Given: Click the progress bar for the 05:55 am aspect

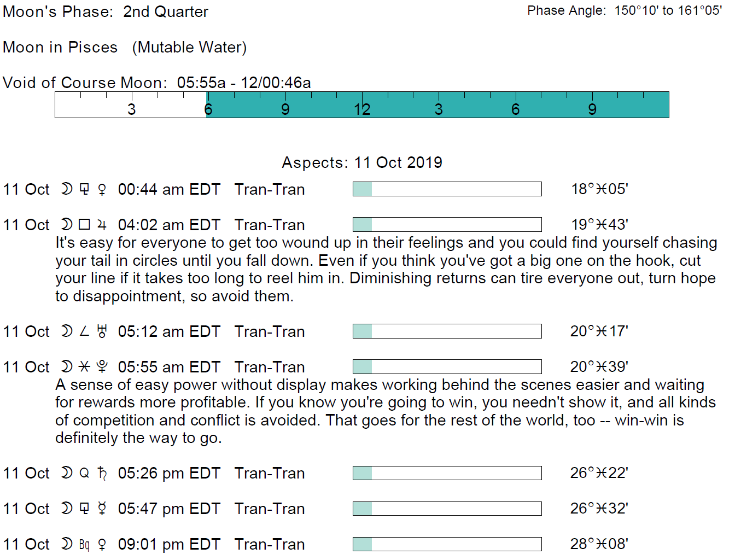Looking at the screenshot, I should pyautogui.click(x=447, y=366).
